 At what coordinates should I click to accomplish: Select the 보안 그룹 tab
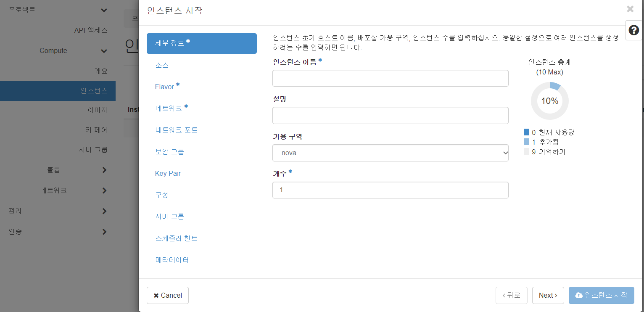tap(169, 151)
